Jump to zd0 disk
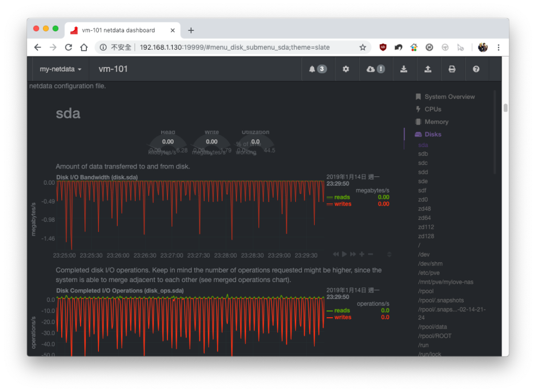 pos(423,199)
